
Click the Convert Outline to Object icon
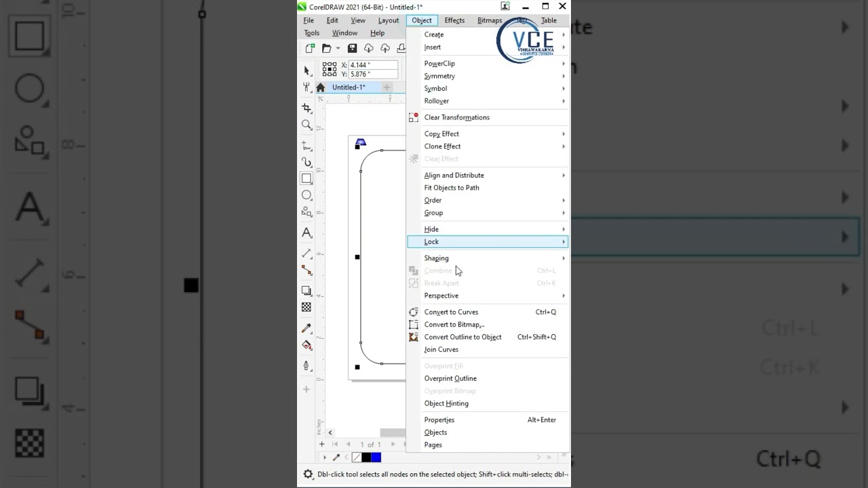point(414,337)
